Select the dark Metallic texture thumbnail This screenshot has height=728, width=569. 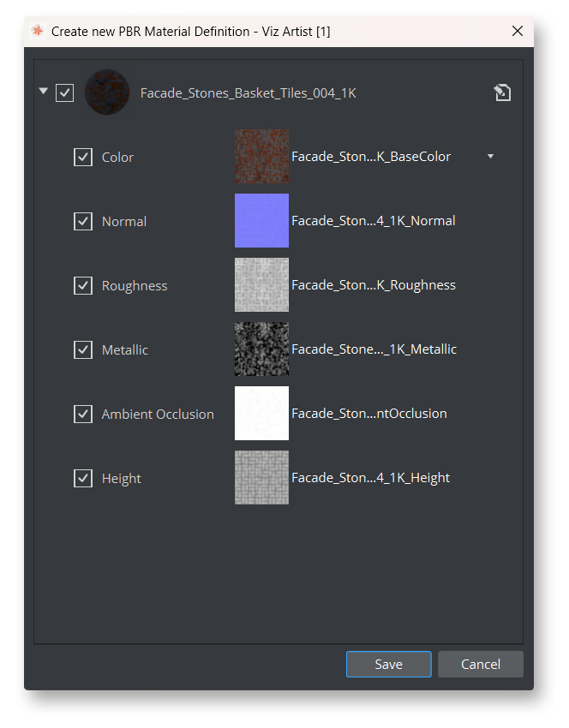[261, 349]
